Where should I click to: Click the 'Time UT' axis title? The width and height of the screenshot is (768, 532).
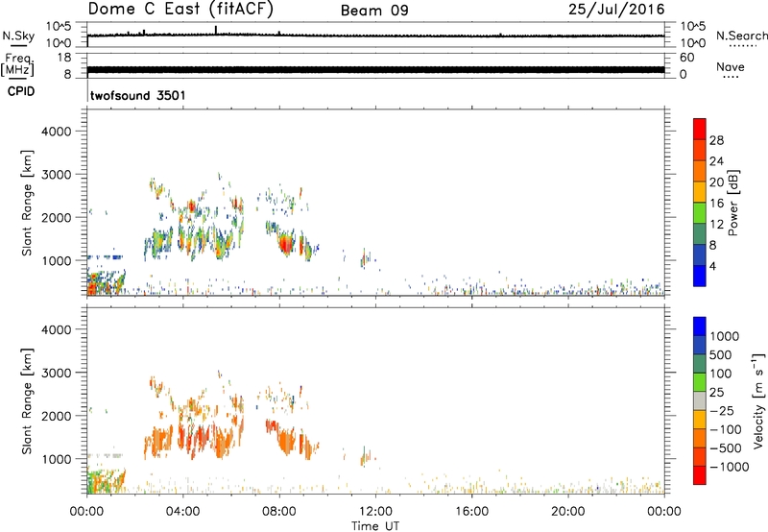click(375, 526)
